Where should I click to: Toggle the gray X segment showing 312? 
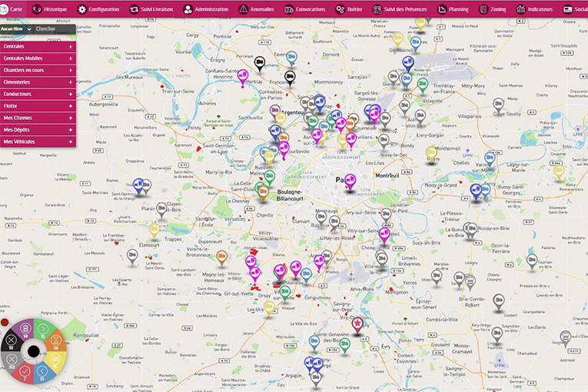coord(12,360)
